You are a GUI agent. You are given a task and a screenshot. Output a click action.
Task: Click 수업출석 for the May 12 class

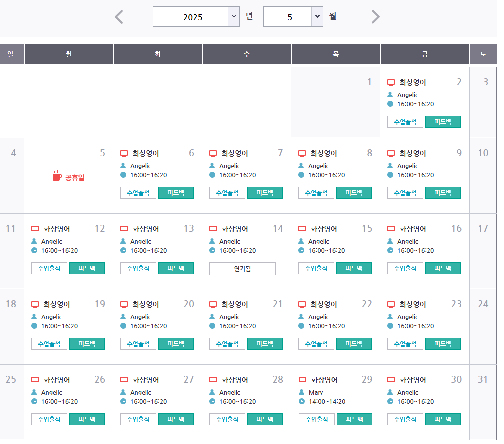49,268
